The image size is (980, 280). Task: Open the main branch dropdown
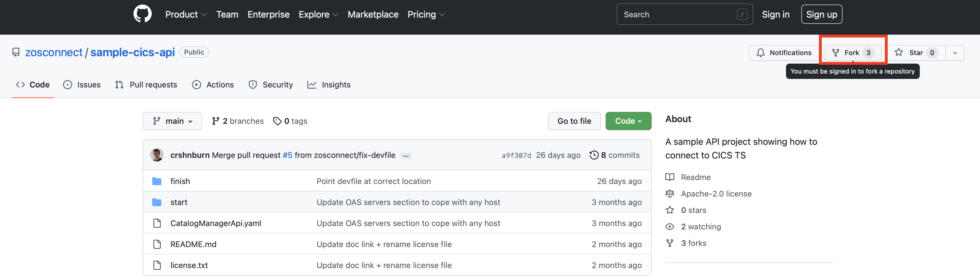coord(172,121)
